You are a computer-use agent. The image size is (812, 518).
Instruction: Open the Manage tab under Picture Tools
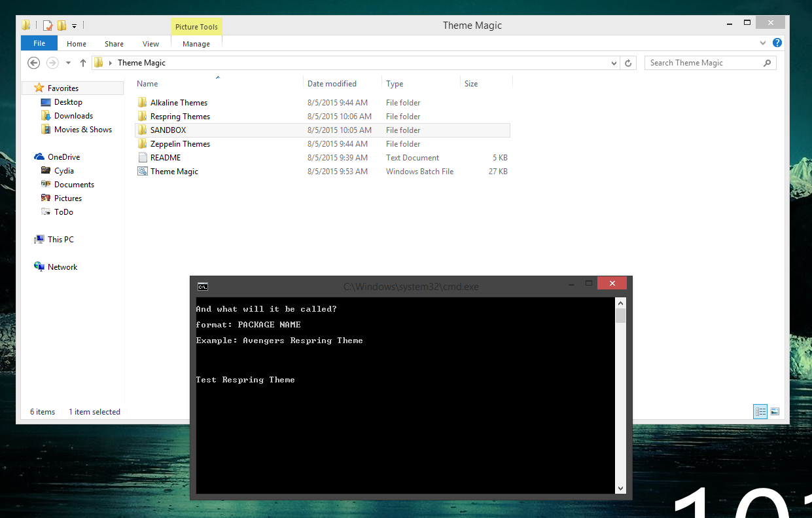tap(196, 44)
